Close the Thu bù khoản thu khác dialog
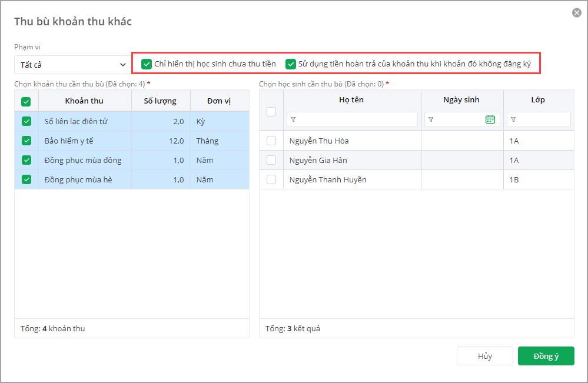 pyautogui.click(x=576, y=13)
